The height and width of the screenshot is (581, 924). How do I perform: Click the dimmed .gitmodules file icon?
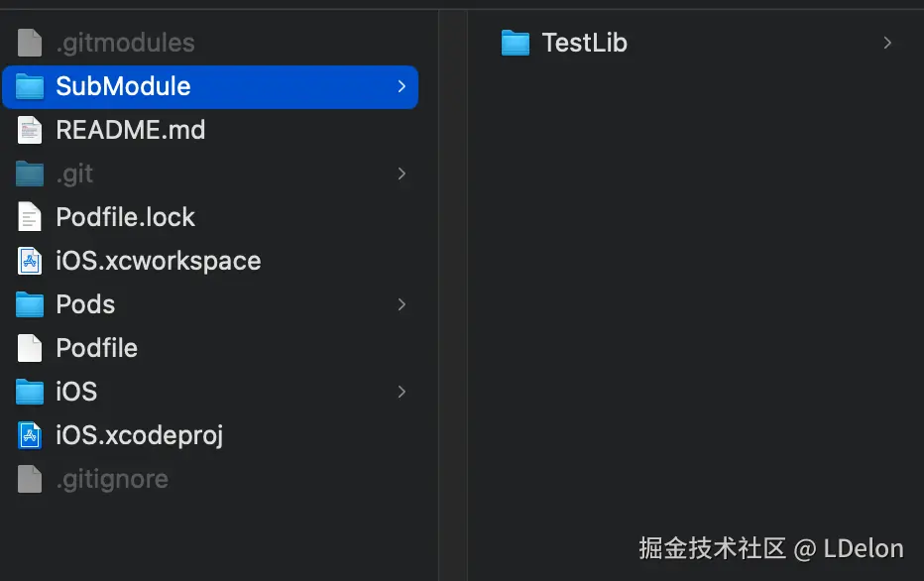point(29,43)
